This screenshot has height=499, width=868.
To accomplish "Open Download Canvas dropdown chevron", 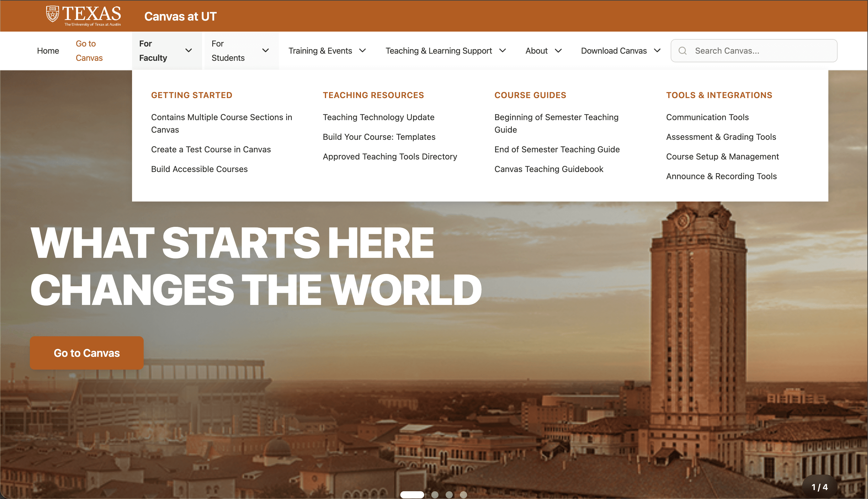I will [x=657, y=51].
